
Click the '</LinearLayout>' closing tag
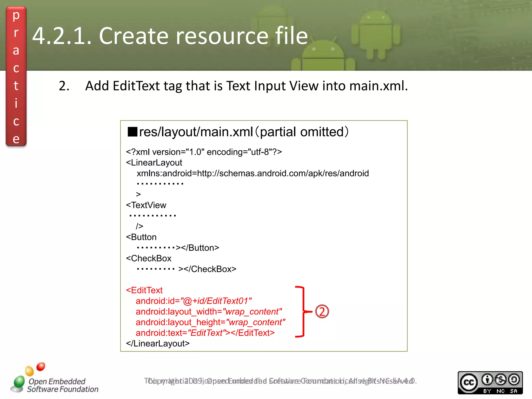[x=158, y=343]
